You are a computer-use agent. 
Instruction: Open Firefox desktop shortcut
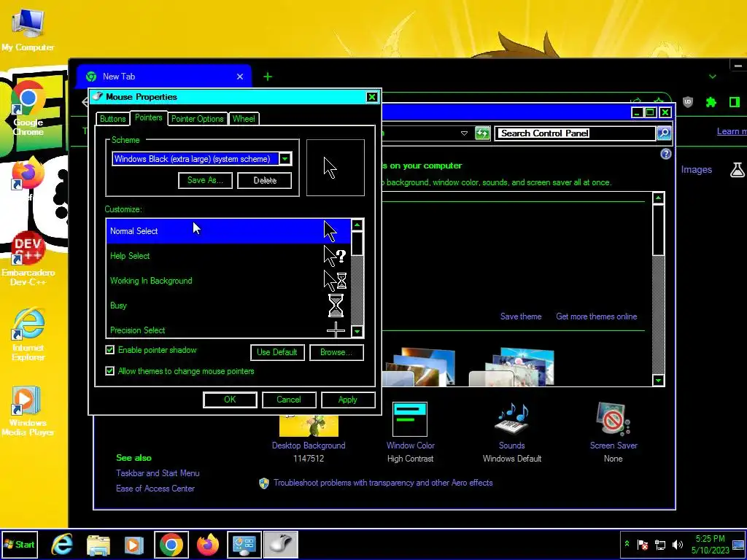point(28,174)
